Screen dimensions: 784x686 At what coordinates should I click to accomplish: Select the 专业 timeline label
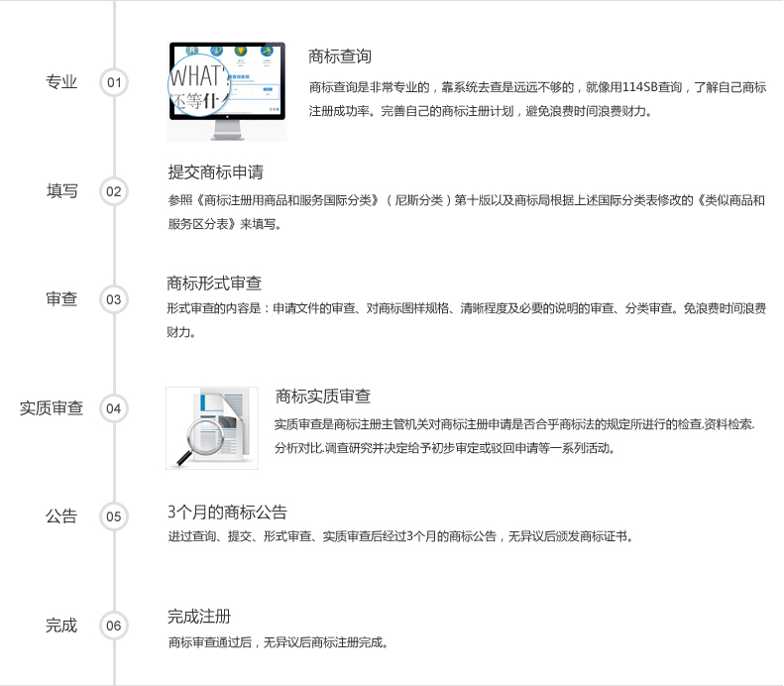[61, 82]
